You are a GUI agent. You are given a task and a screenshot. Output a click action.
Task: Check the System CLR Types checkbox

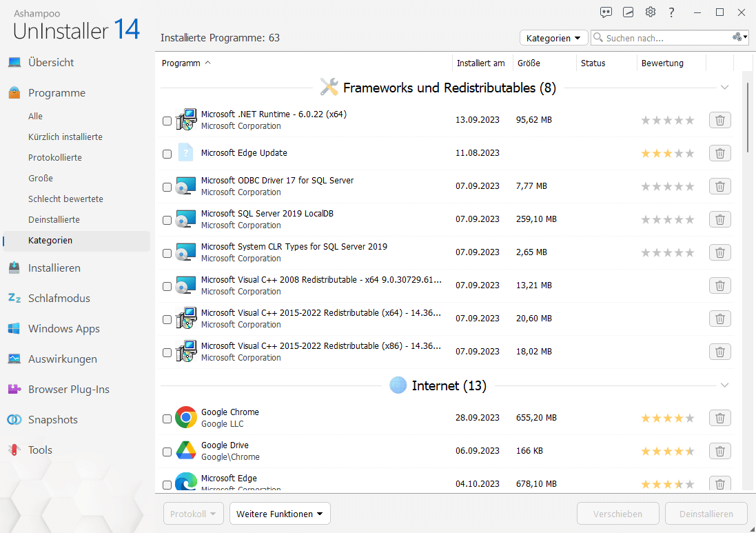pyautogui.click(x=167, y=253)
